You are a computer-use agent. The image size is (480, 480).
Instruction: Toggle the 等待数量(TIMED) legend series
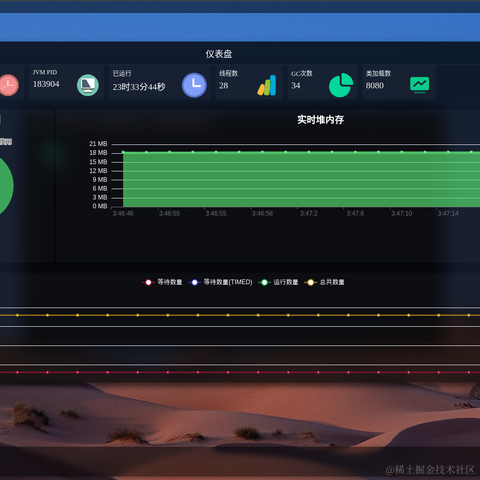[220, 282]
